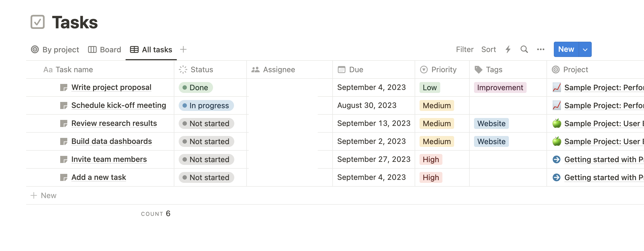The width and height of the screenshot is (644, 251).
Task: Click the search magnifier icon
Action: point(524,49)
